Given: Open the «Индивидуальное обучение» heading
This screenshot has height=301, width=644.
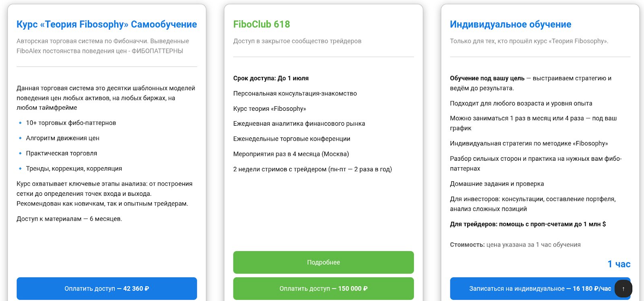Looking at the screenshot, I should coord(510,24).
